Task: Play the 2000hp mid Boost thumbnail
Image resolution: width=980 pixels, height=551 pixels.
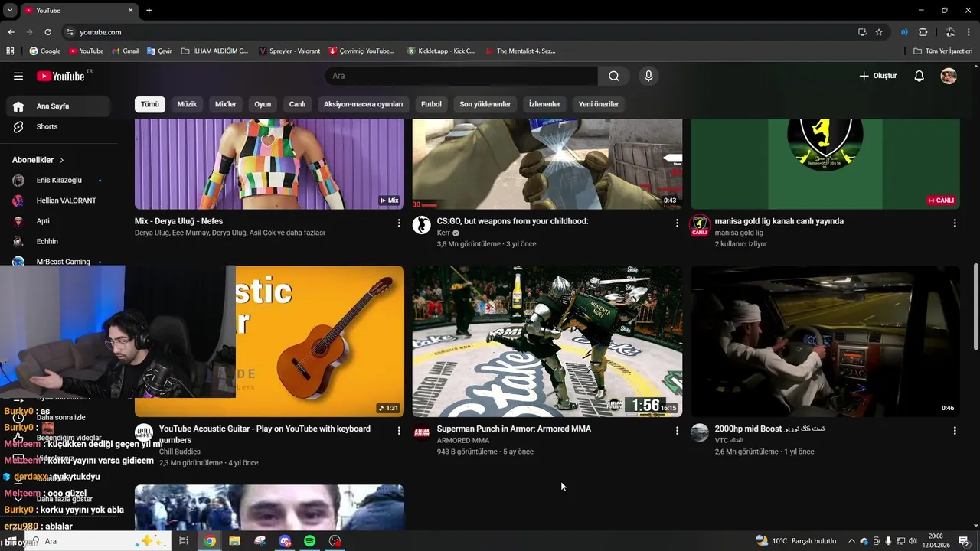Action: click(825, 341)
